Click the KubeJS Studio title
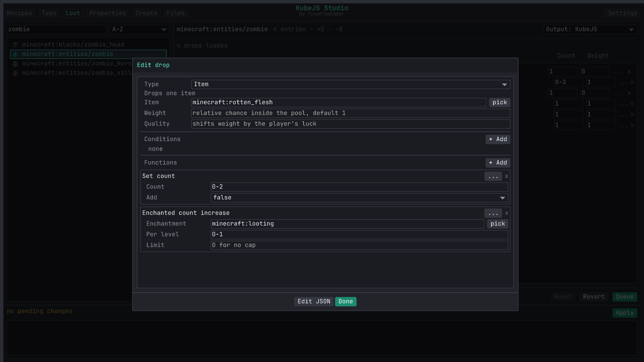The width and height of the screenshot is (644, 362). (x=322, y=8)
